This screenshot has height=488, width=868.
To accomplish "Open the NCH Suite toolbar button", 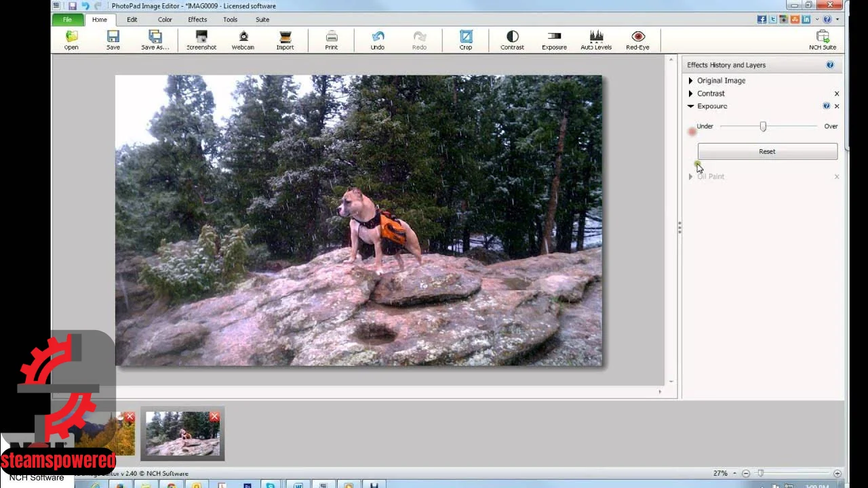I will 823,41.
